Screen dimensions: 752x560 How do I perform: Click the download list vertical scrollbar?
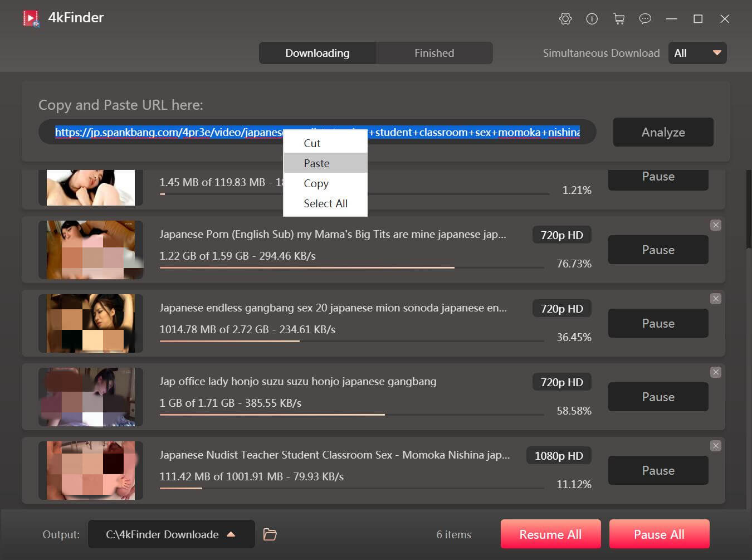[x=748, y=209]
